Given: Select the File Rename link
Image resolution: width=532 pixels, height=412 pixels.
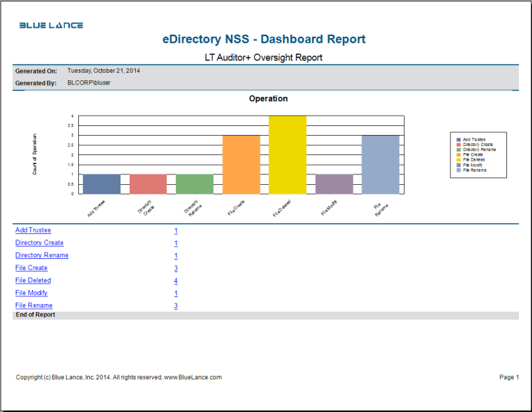Looking at the screenshot, I should [x=34, y=305].
